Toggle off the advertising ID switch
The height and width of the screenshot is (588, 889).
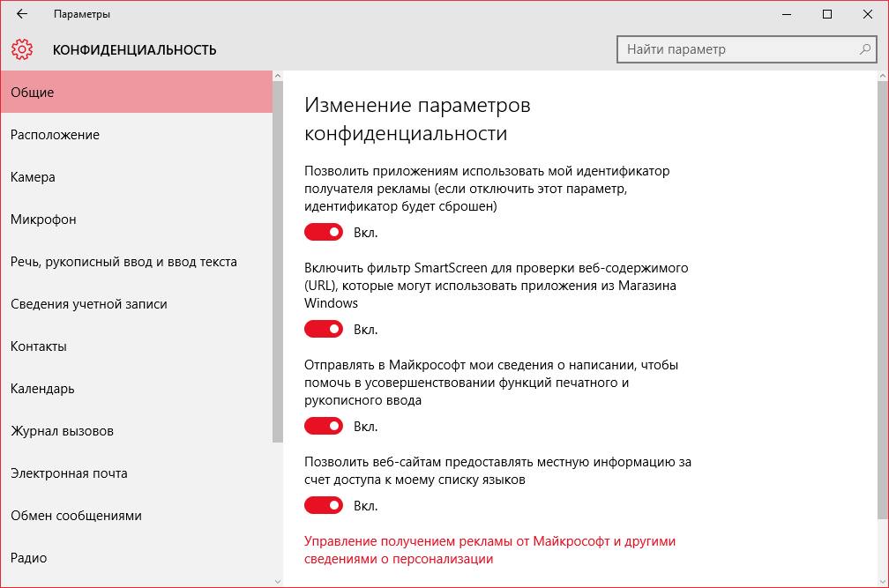click(324, 233)
